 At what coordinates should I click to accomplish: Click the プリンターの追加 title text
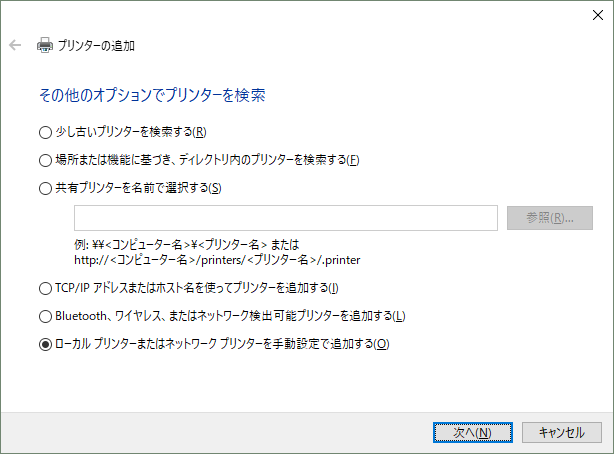click(x=96, y=45)
